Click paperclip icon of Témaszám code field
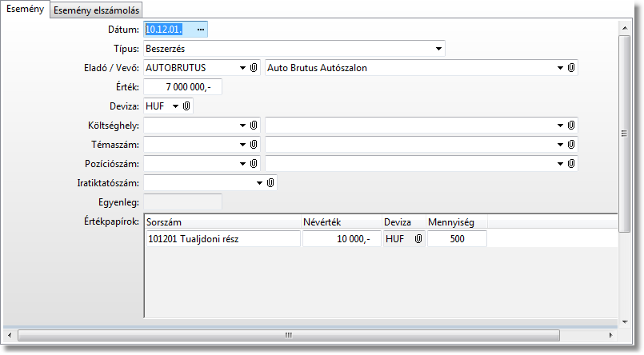This screenshot has height=355, width=644. tap(254, 144)
